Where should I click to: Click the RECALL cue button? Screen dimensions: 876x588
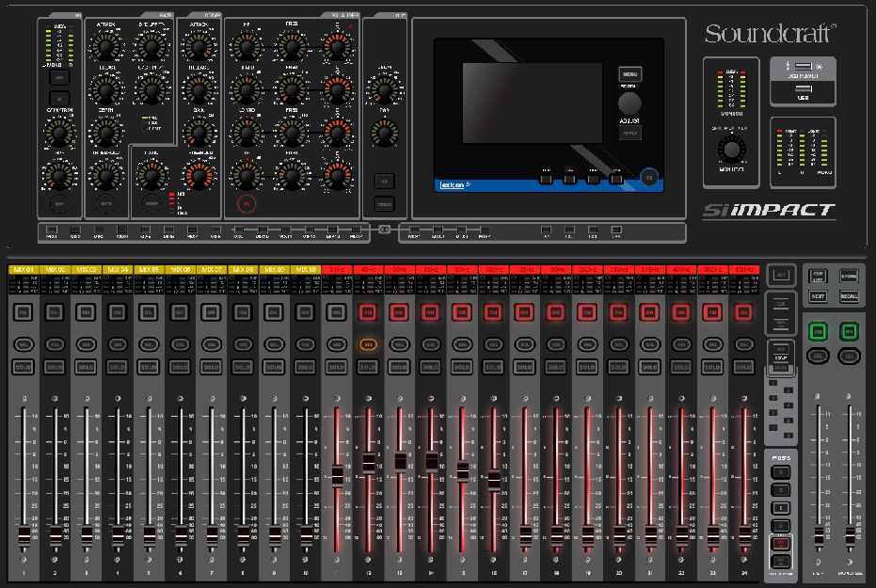point(849,296)
